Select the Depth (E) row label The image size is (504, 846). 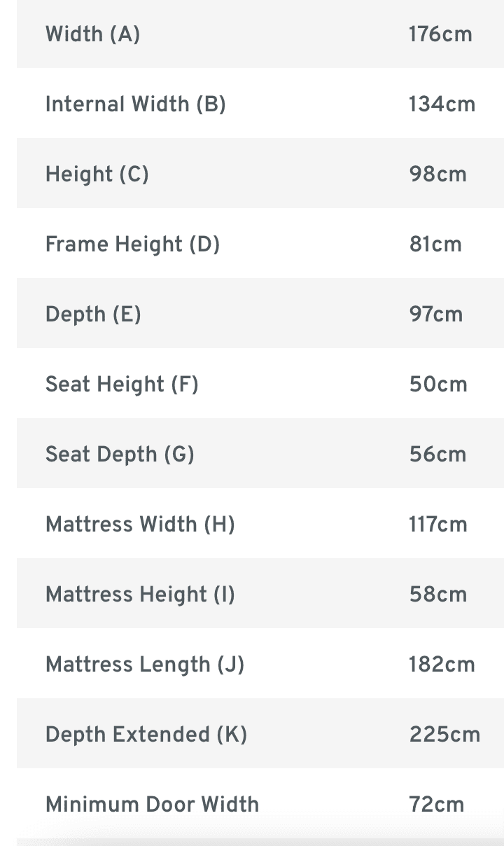pos(93,314)
